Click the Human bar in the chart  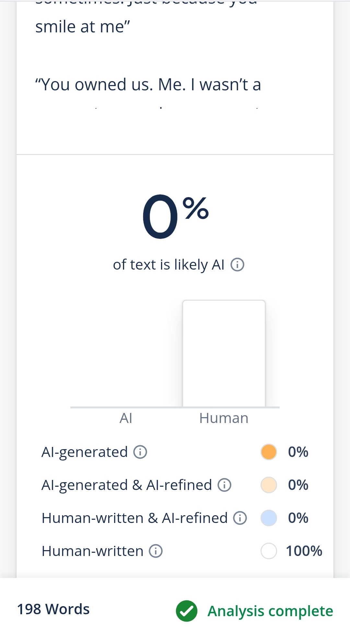(x=224, y=353)
